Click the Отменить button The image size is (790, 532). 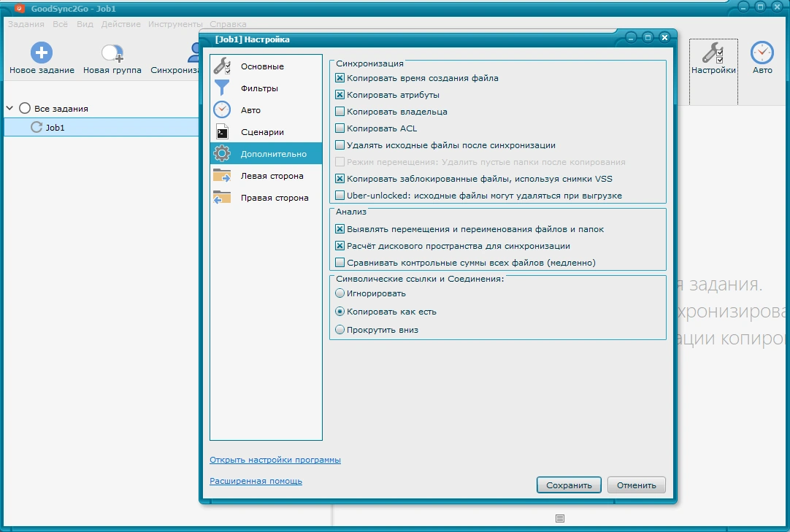point(637,485)
